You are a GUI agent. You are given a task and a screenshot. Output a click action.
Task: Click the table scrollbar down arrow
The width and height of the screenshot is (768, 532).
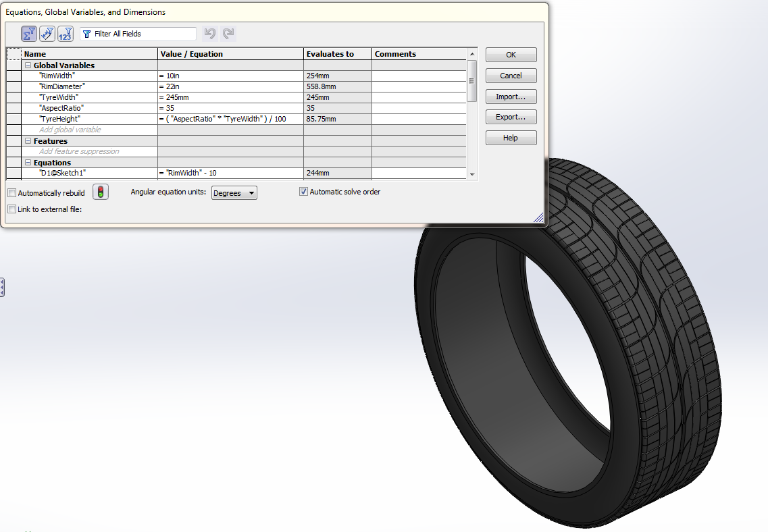click(472, 174)
